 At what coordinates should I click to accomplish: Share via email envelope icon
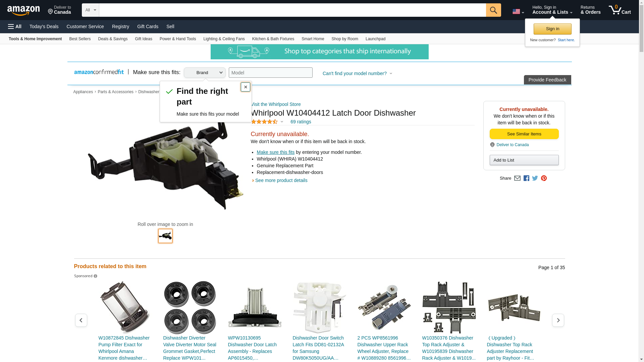(517, 178)
